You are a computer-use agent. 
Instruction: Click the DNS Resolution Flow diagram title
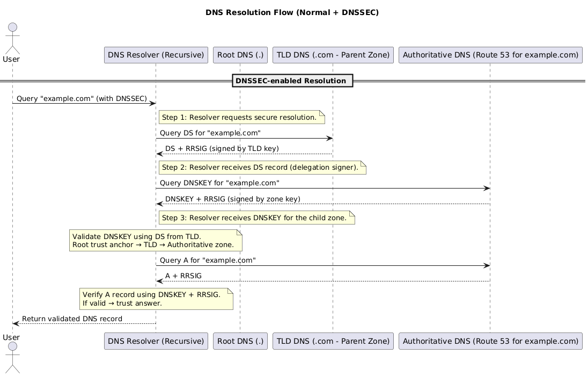pyautogui.click(x=292, y=12)
